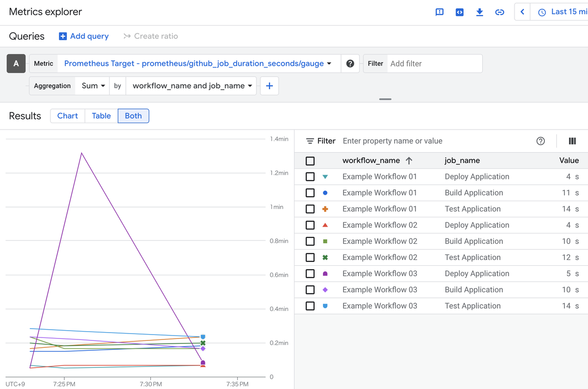This screenshot has width=588, height=389.
Task: Check the Example Workflow 03 Test Application row
Action: point(310,306)
